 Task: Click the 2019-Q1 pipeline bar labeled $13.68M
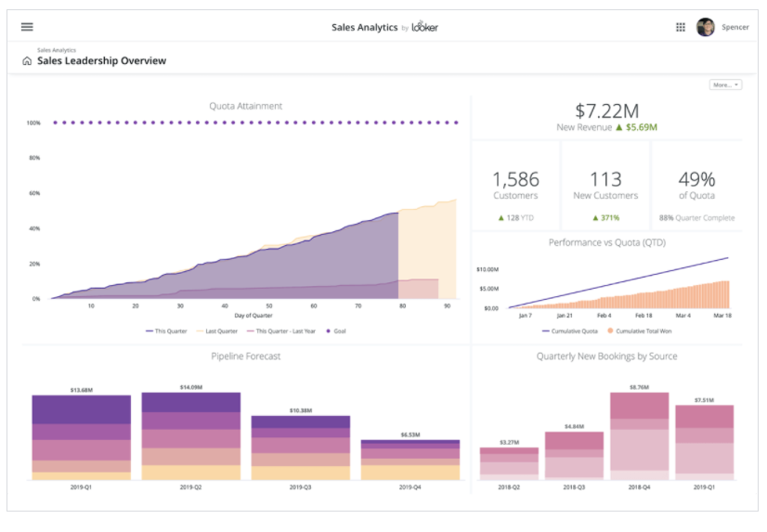(81, 437)
